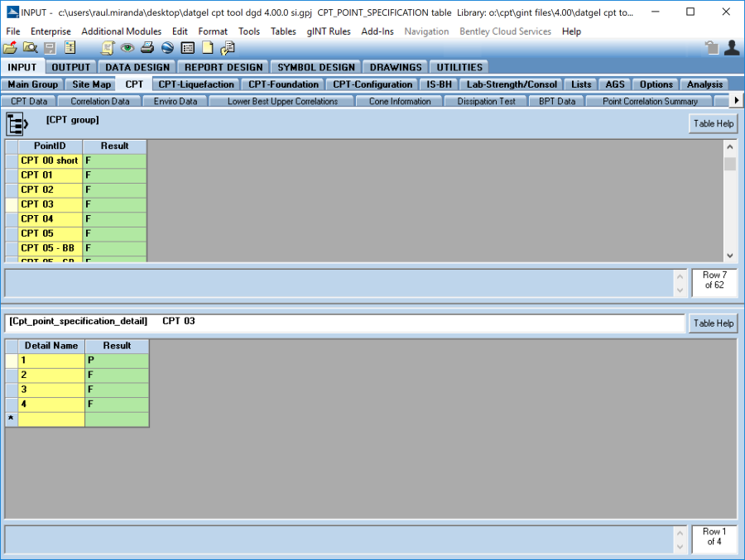This screenshot has height=560, width=745.
Task: Click the user profile icon at top right
Action: [731, 48]
